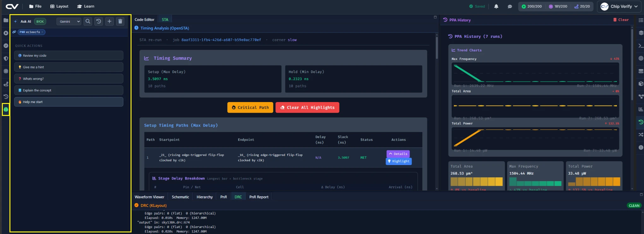Switch to the STA tab
Image resolution: width=644 pixels, height=234 pixels.
click(x=165, y=20)
